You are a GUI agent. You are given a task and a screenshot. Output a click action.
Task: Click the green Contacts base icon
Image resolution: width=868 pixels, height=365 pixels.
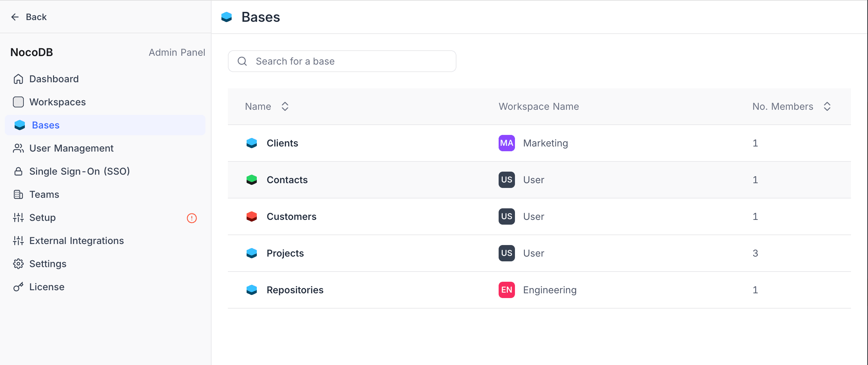click(x=252, y=180)
